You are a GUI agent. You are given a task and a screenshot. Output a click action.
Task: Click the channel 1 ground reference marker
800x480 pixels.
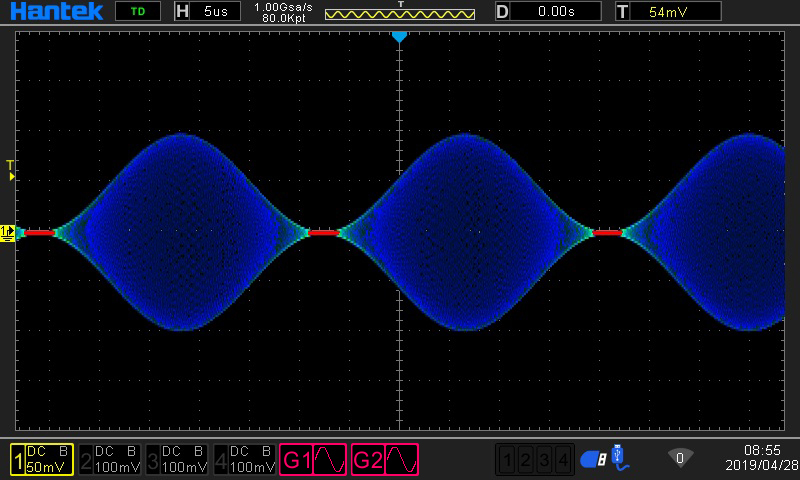pyautogui.click(x=8, y=232)
